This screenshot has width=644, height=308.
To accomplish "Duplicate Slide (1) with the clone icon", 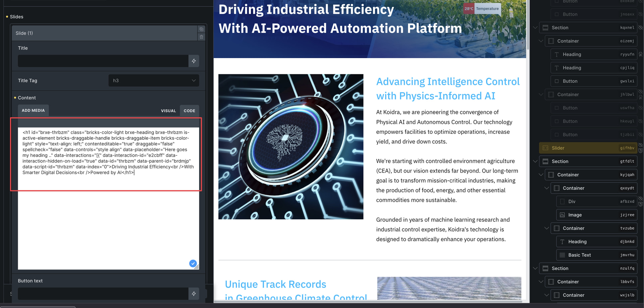I will coord(201,30).
